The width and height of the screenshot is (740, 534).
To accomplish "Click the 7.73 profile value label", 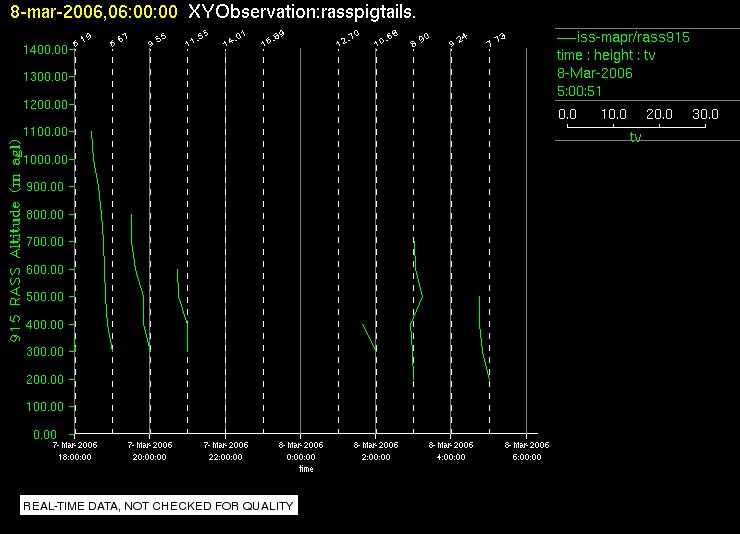I will point(496,40).
